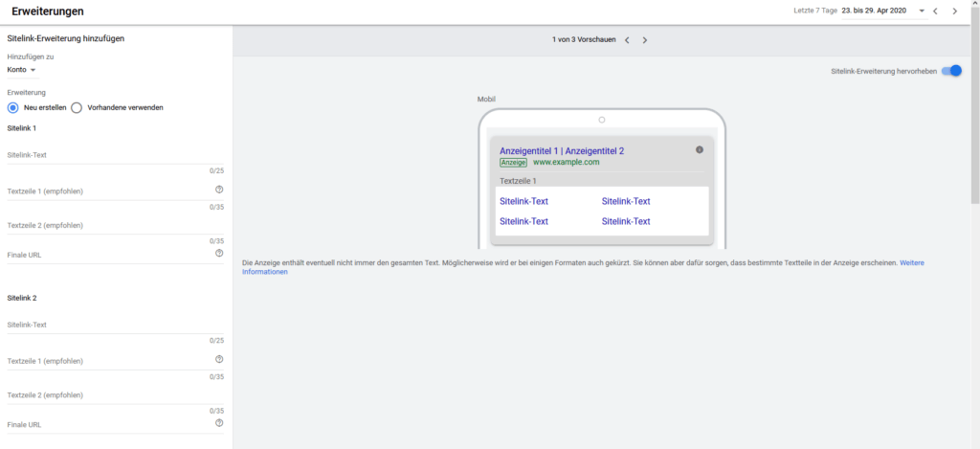
Task: Click help icon beside Sitelink 2 Finale URL
Action: [x=219, y=423]
